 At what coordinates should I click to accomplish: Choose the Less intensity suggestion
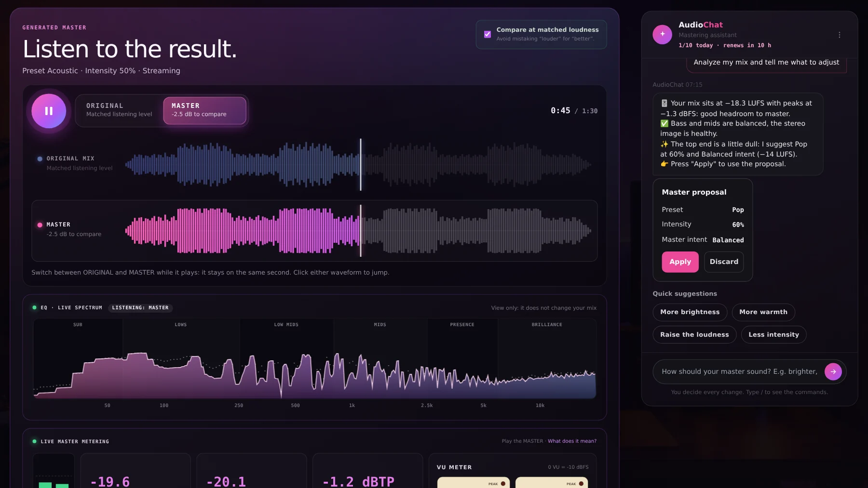coord(773,335)
